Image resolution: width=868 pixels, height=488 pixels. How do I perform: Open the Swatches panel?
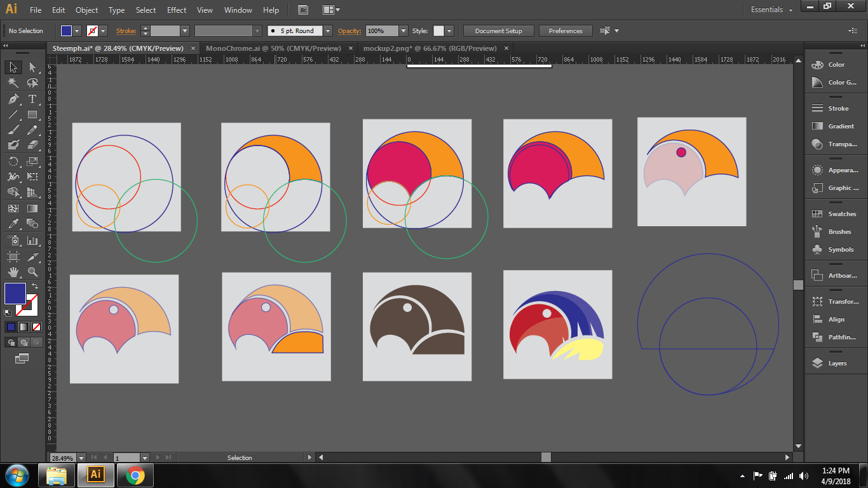834,214
